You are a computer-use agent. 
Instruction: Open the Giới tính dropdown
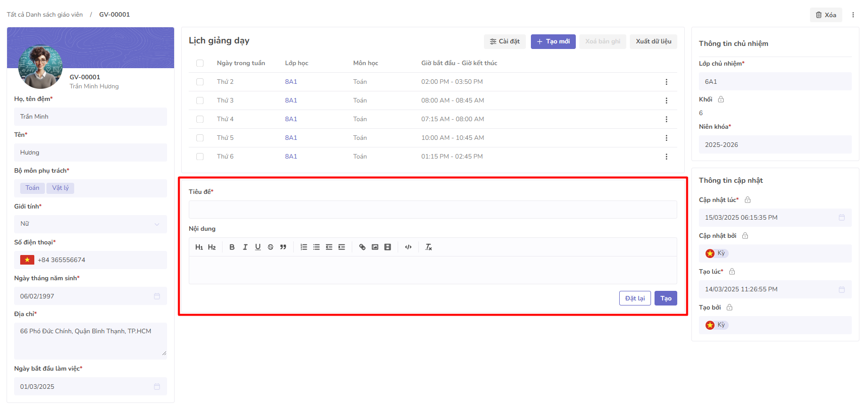pos(90,224)
